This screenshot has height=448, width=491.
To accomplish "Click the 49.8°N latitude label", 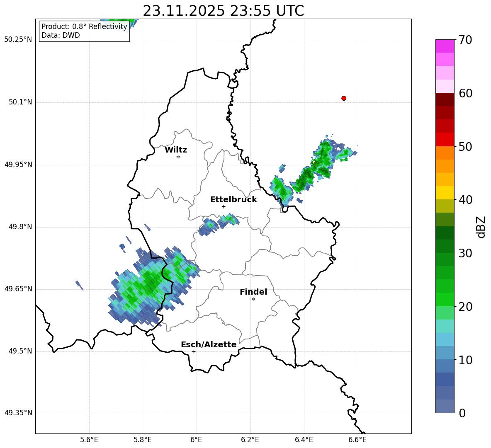I will coord(20,227).
